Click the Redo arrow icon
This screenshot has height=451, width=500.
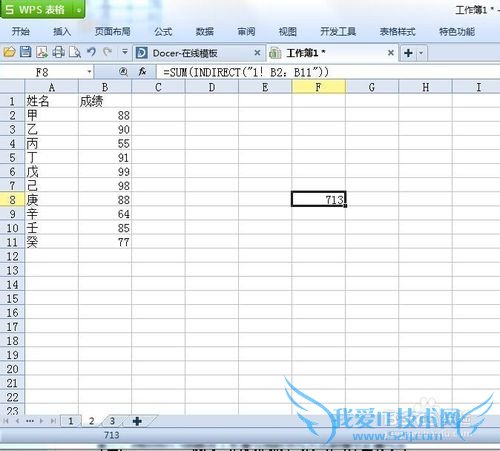pos(107,52)
